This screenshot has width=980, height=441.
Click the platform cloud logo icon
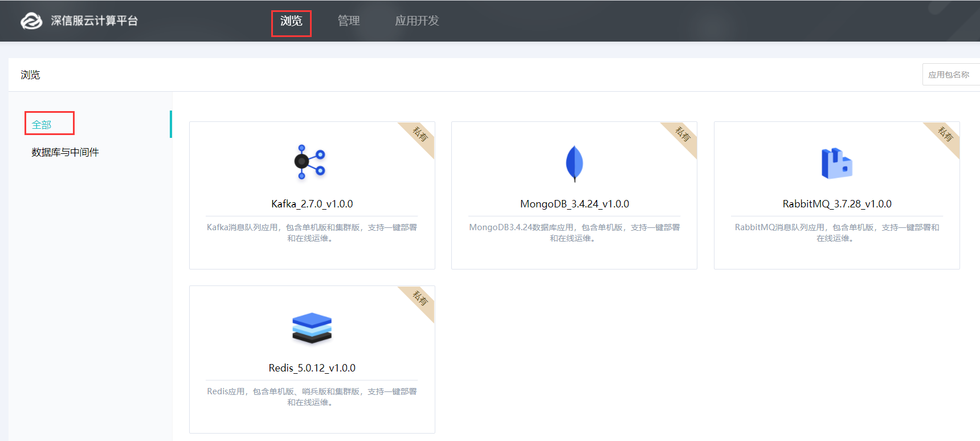[x=31, y=21]
